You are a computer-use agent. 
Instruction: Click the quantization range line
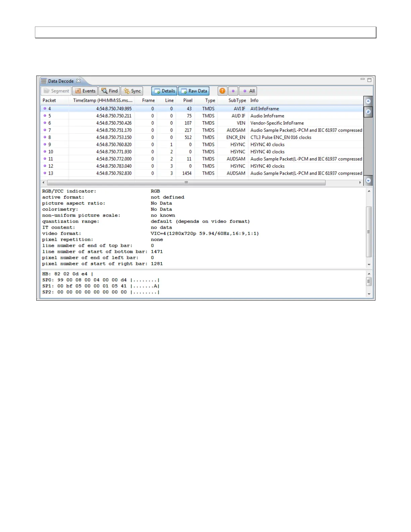point(146,222)
